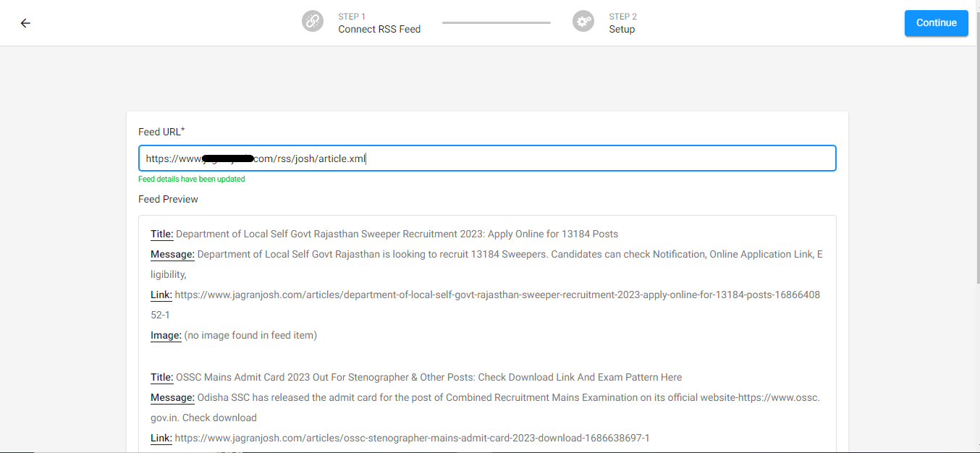
Task: Click the Feed Preview heading
Action: click(168, 199)
